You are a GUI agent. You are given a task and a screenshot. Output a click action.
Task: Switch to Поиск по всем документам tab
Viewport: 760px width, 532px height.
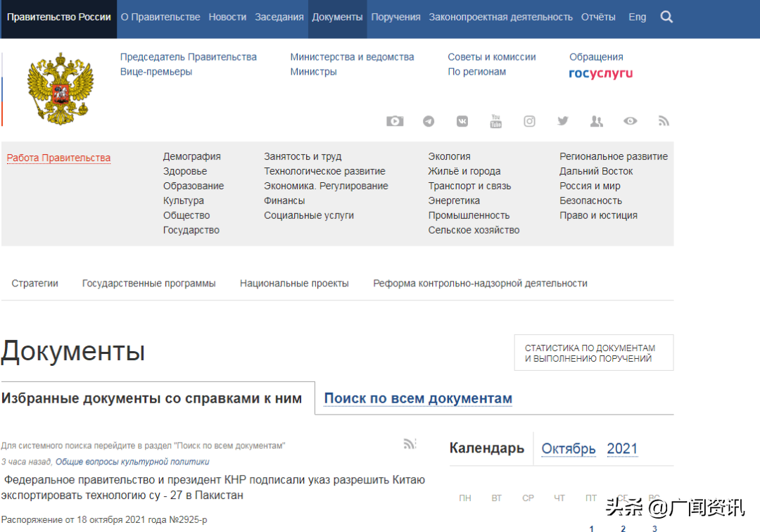point(417,399)
